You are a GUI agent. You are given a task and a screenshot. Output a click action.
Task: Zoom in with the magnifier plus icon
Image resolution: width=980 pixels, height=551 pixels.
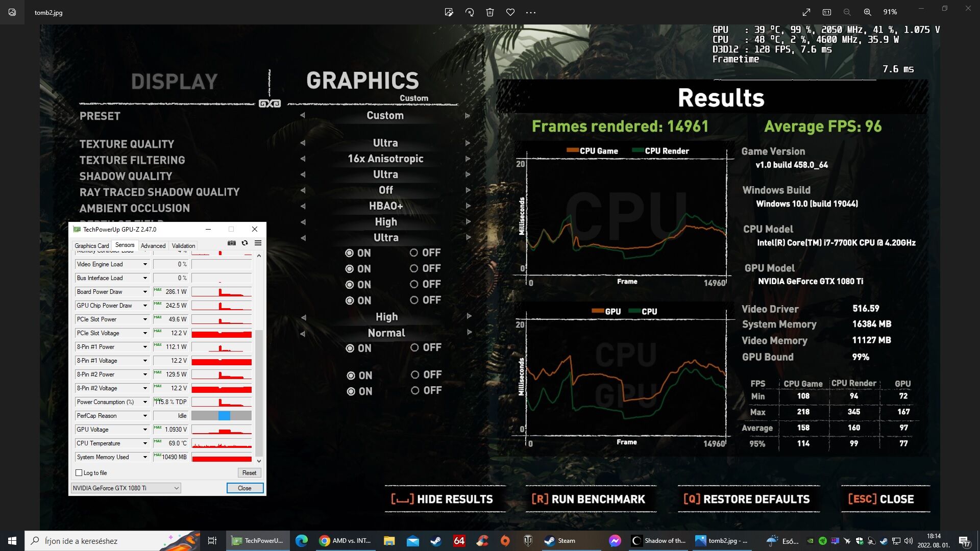[867, 12]
